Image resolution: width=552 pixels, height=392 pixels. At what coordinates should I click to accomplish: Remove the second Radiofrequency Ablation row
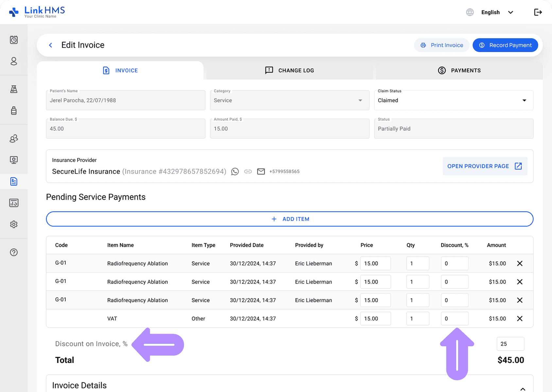click(x=520, y=282)
